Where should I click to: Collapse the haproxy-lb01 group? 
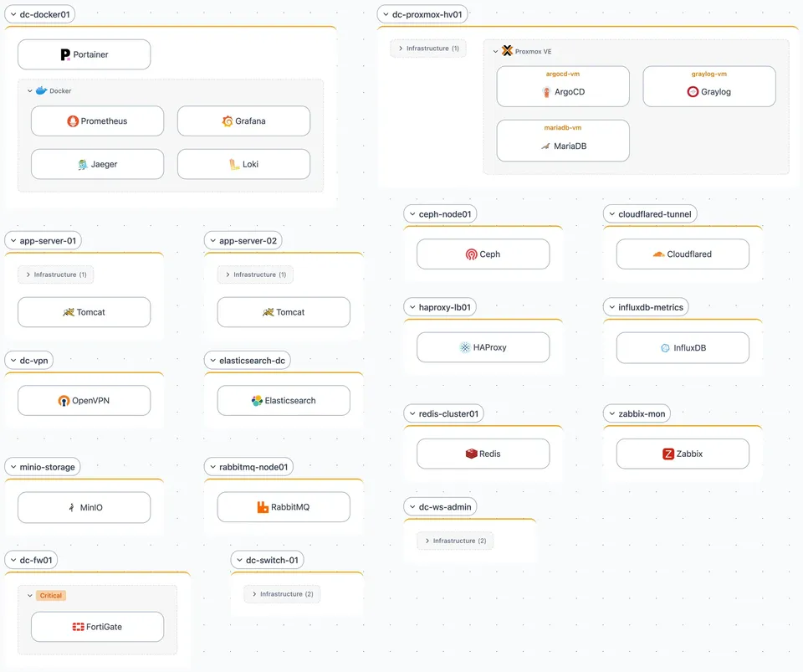(412, 307)
